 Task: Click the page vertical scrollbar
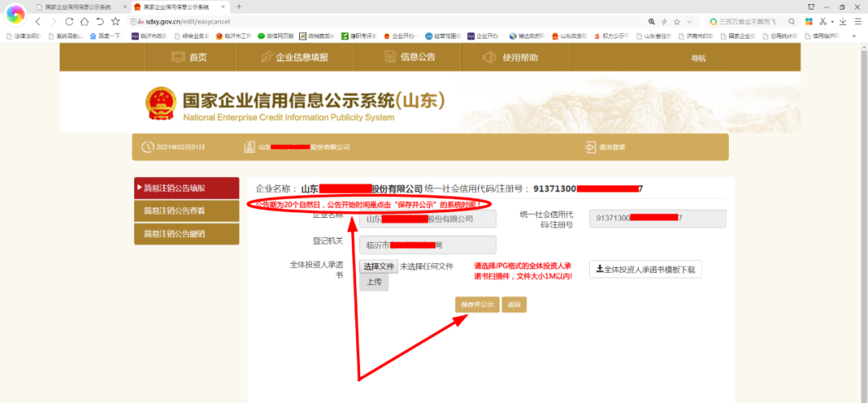pyautogui.click(x=863, y=222)
